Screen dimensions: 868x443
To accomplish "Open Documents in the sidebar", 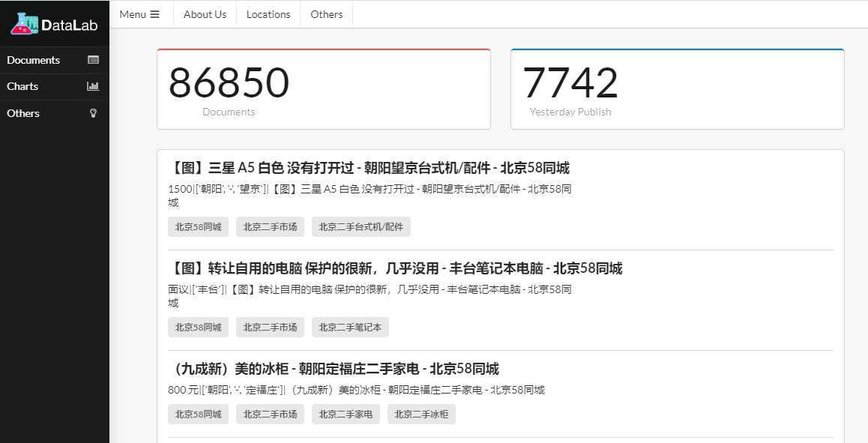I will tap(55, 60).
